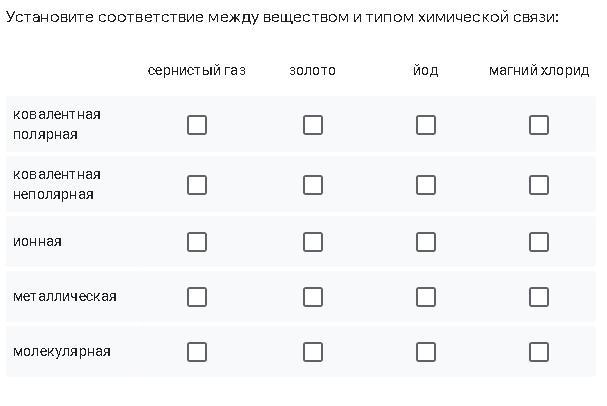
Task: Check металлическая for золото
Action: coord(313,297)
